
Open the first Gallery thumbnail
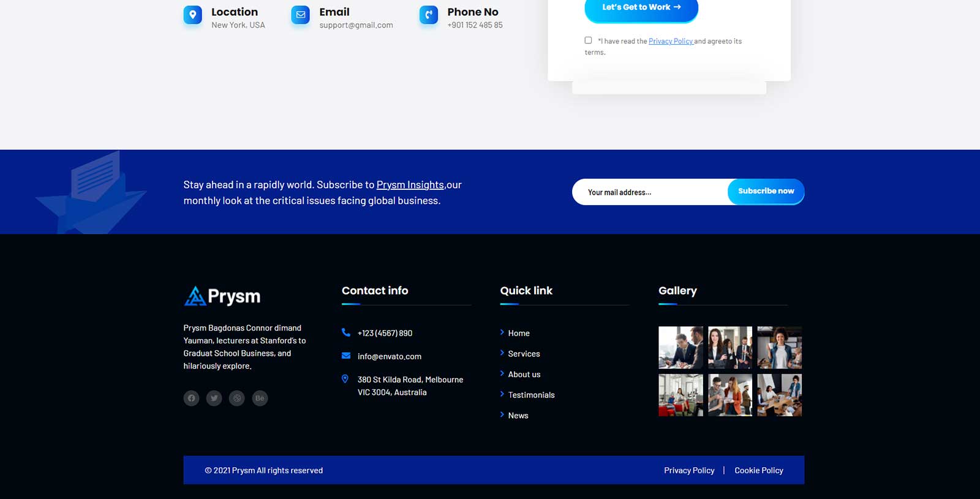click(x=680, y=347)
